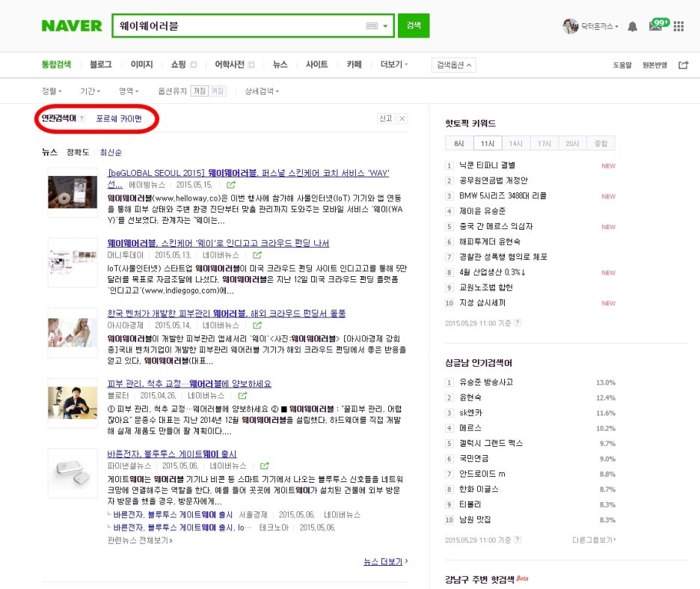Open the 바른전자 블루투스 게이트웨이 headline
Image resolution: width=700 pixels, height=589 pixels.
tap(172, 454)
